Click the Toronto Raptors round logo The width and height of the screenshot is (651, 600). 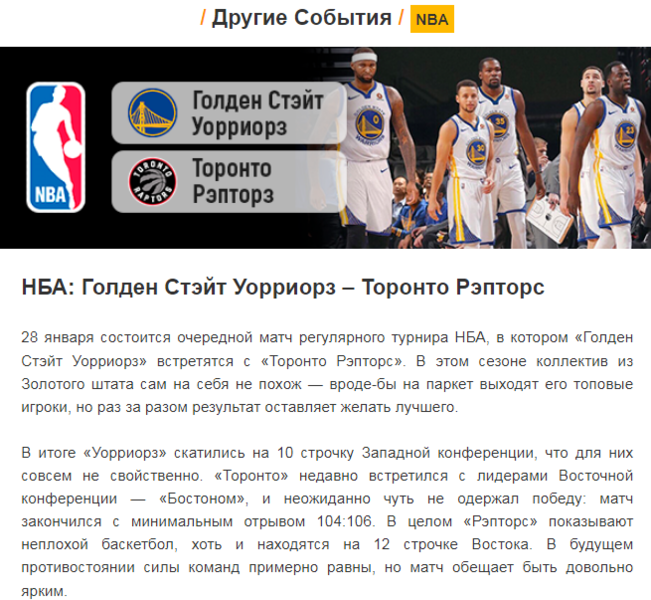(x=152, y=181)
